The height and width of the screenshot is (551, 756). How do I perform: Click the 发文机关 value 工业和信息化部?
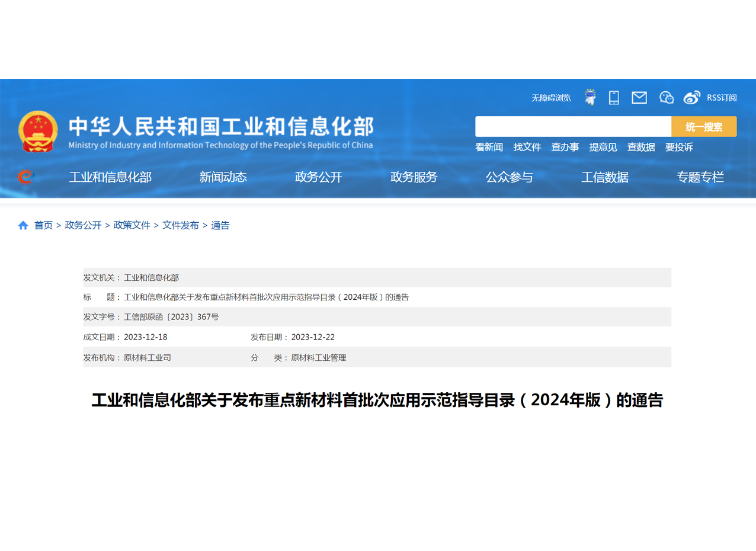coord(151,277)
